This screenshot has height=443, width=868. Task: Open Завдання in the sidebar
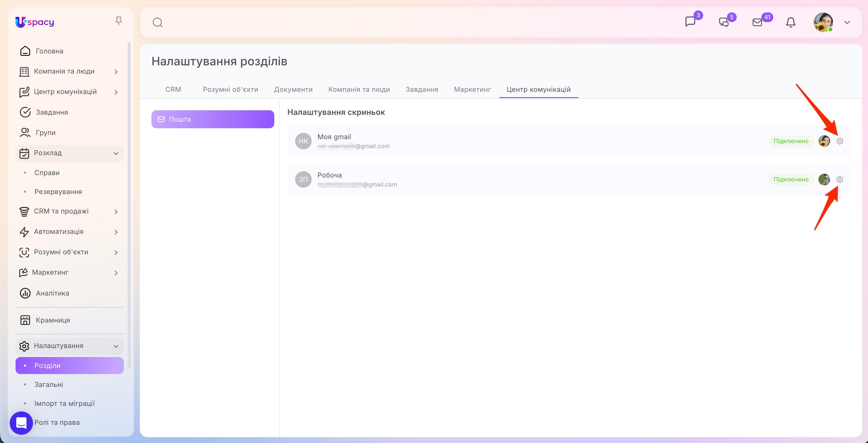69,112
